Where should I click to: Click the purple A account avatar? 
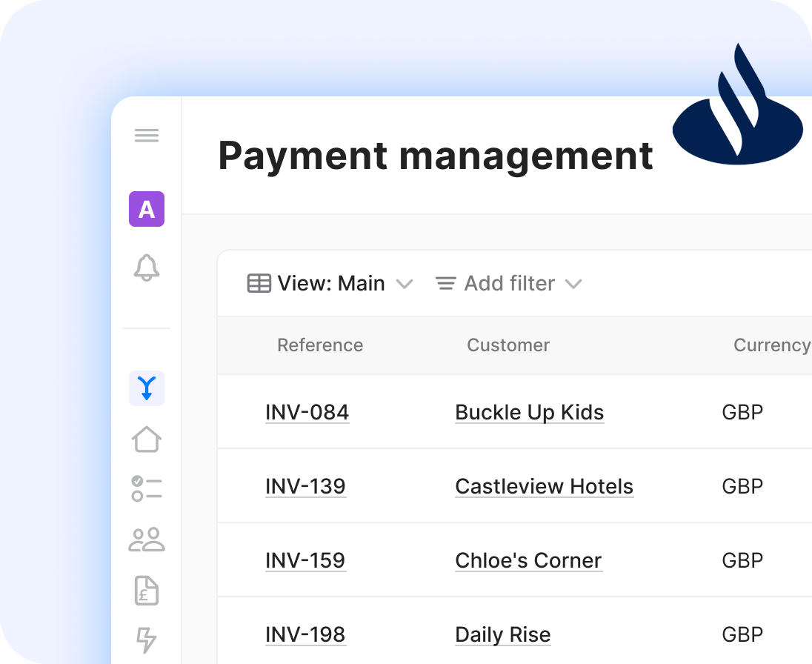(x=147, y=209)
